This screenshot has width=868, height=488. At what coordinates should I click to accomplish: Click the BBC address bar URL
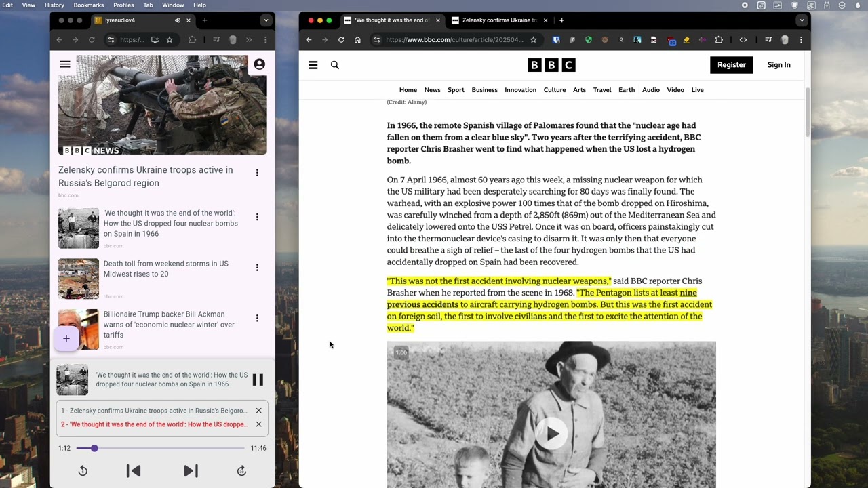(x=454, y=40)
